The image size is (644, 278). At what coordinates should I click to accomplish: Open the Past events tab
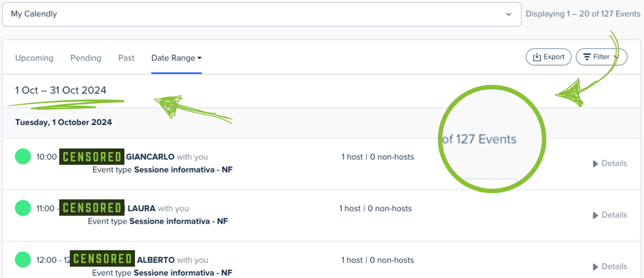tap(126, 58)
